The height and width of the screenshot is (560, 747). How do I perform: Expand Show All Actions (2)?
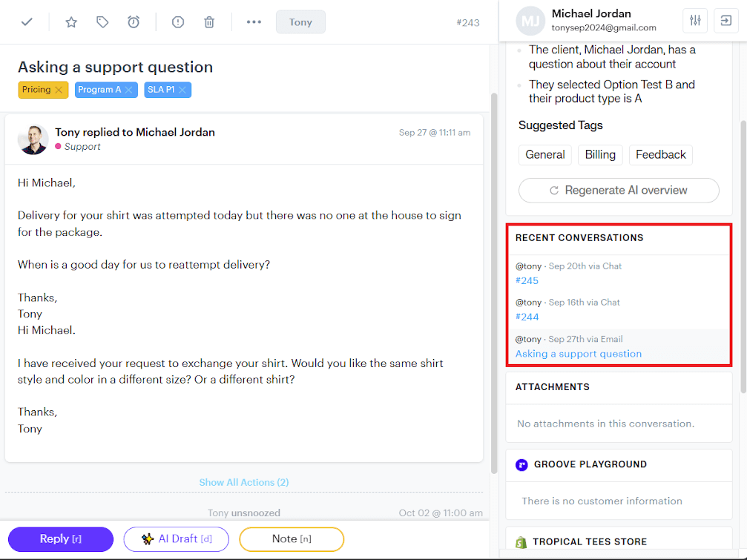(x=243, y=482)
